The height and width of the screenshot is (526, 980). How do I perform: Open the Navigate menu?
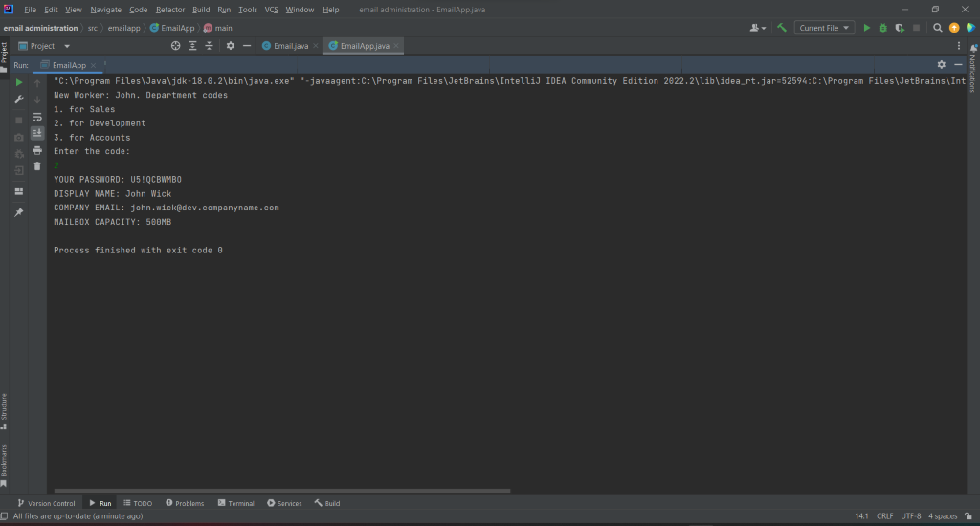point(105,10)
